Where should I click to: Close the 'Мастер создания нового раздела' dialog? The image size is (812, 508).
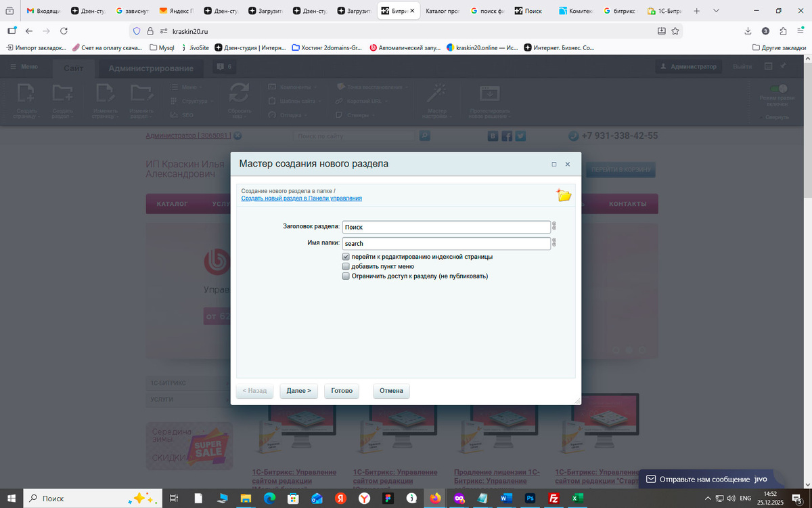[568, 164]
